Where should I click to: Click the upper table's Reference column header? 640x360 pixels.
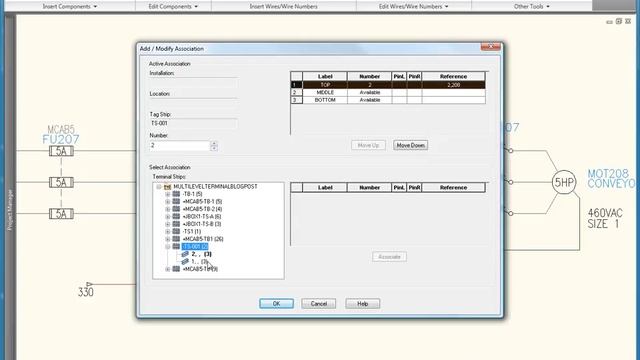pos(453,76)
